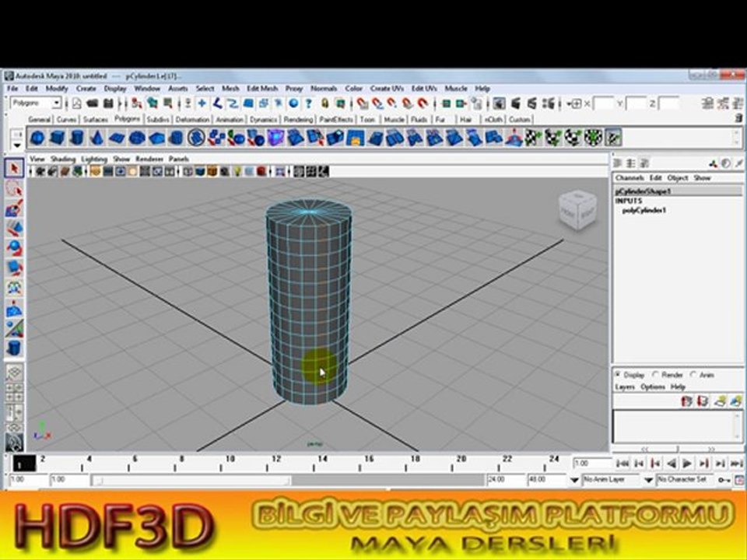This screenshot has height=560, width=747.
Task: Click the shelf trash can icon
Action: [x=739, y=117]
